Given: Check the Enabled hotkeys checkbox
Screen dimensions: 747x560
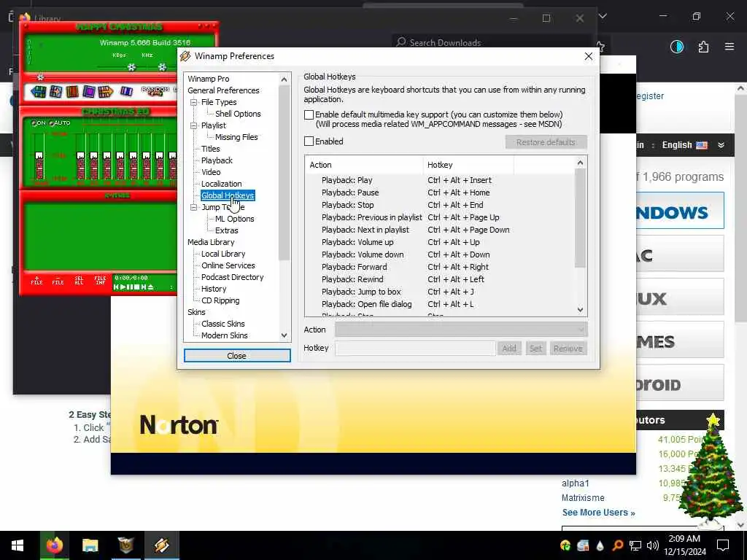Looking at the screenshot, I should pos(309,141).
